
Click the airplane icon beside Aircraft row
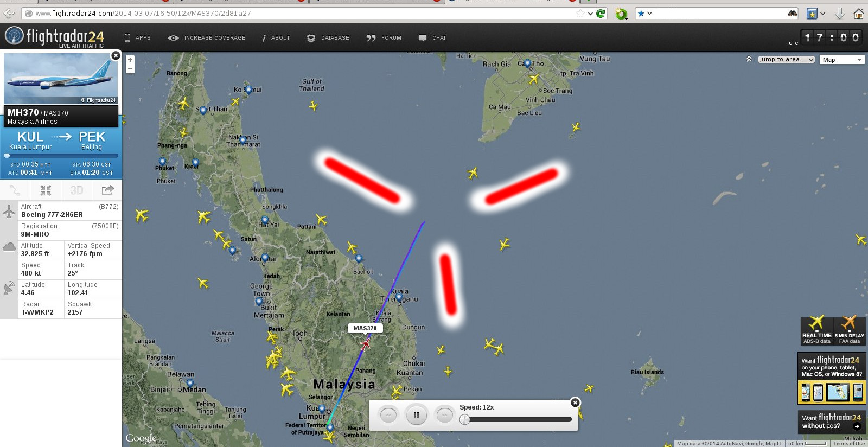point(9,210)
